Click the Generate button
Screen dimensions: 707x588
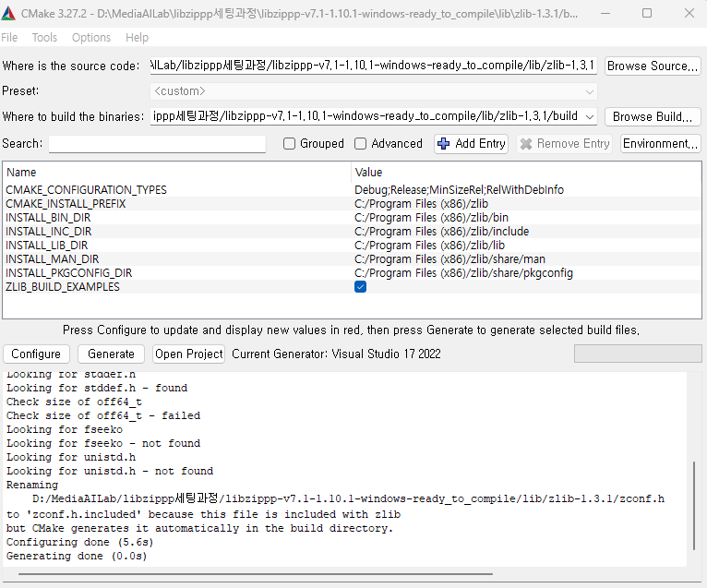(x=111, y=354)
